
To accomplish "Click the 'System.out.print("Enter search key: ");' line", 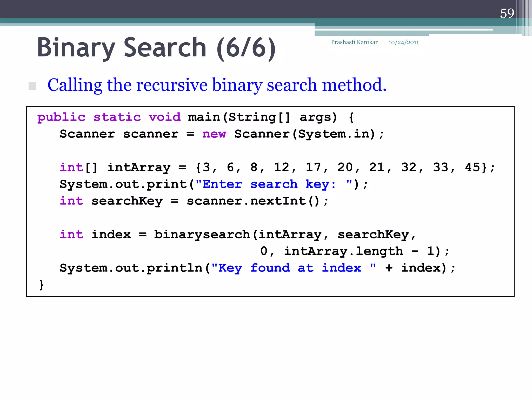I will [214, 184].
